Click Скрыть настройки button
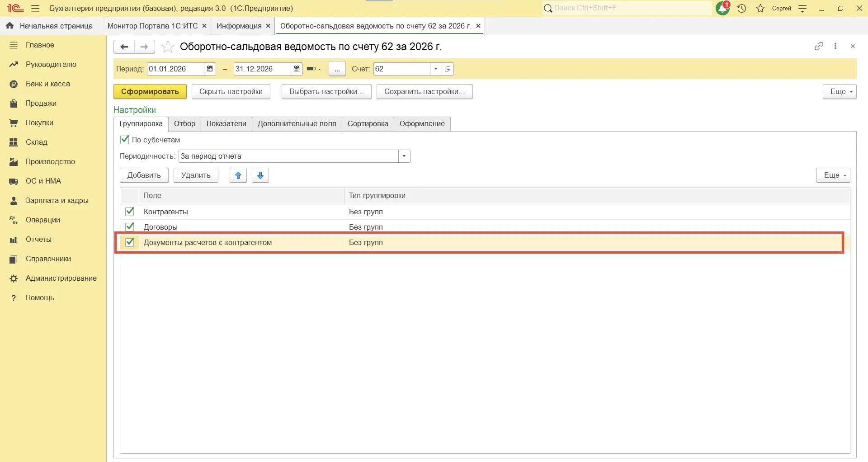The height and width of the screenshot is (462, 868). [x=231, y=92]
